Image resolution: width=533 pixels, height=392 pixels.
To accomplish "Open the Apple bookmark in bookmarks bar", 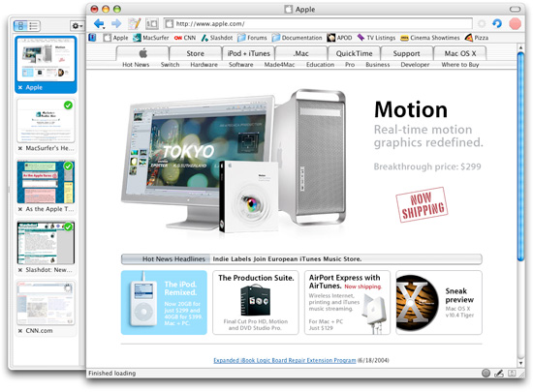I will pos(116,38).
